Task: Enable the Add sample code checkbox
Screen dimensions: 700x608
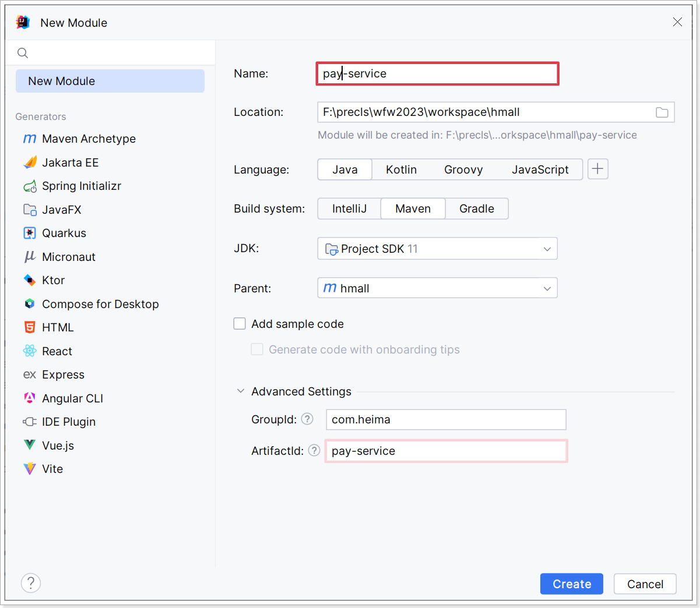Action: coord(240,324)
